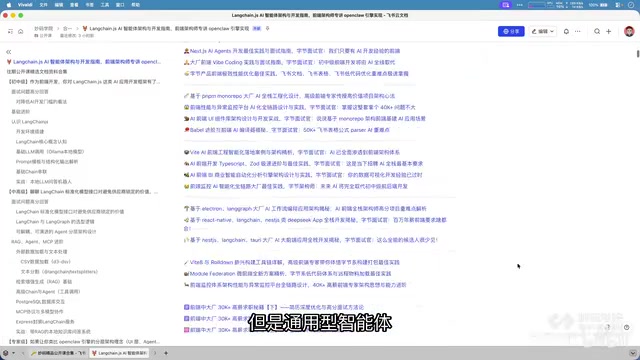Open outline item LangChain核心概念认知

tap(41, 142)
